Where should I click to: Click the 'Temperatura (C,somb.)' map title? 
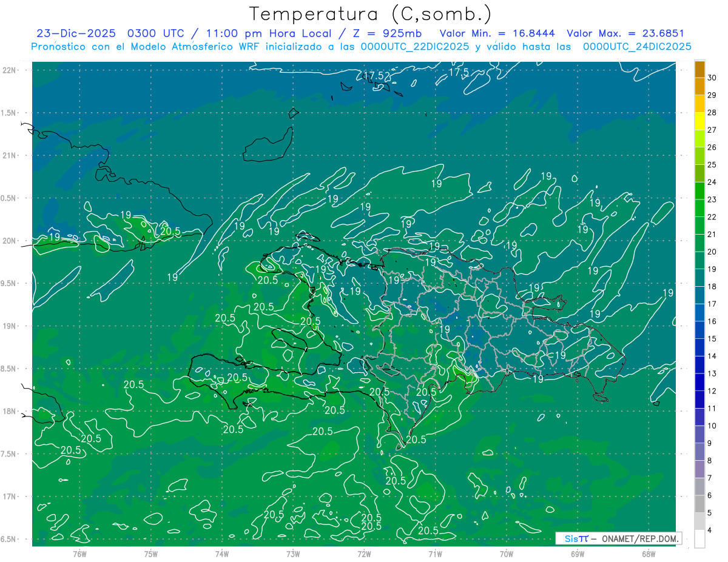coord(371,14)
